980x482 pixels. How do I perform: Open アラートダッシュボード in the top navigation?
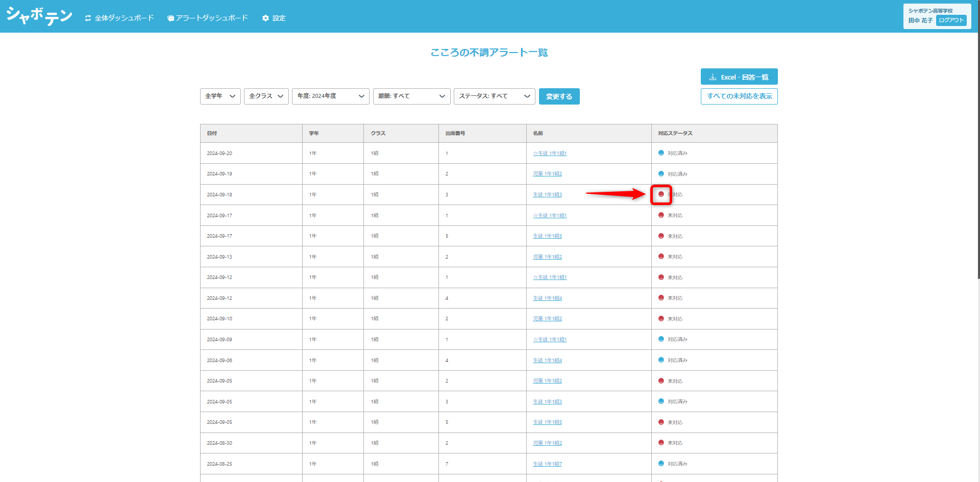(208, 18)
